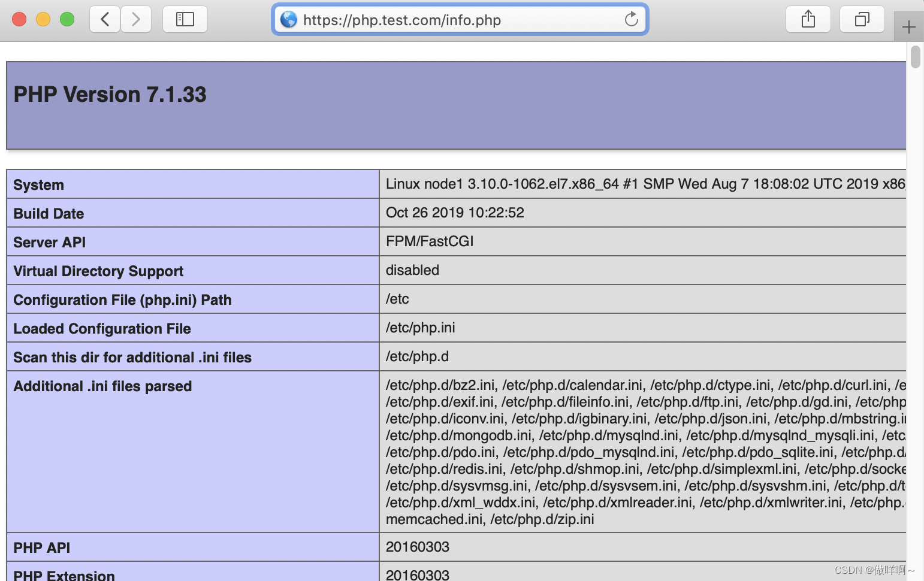Click the /etc/php.d value
Image resolution: width=924 pixels, height=581 pixels.
click(417, 356)
